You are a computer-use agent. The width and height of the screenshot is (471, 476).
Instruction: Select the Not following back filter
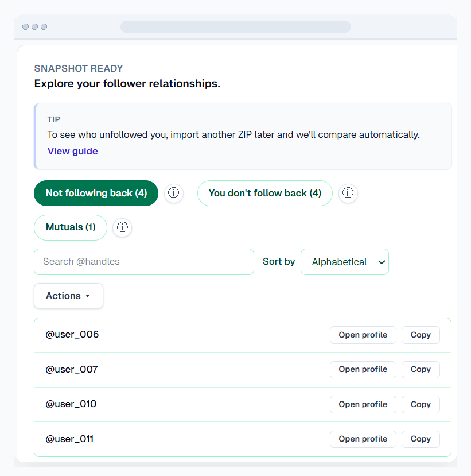(x=96, y=193)
